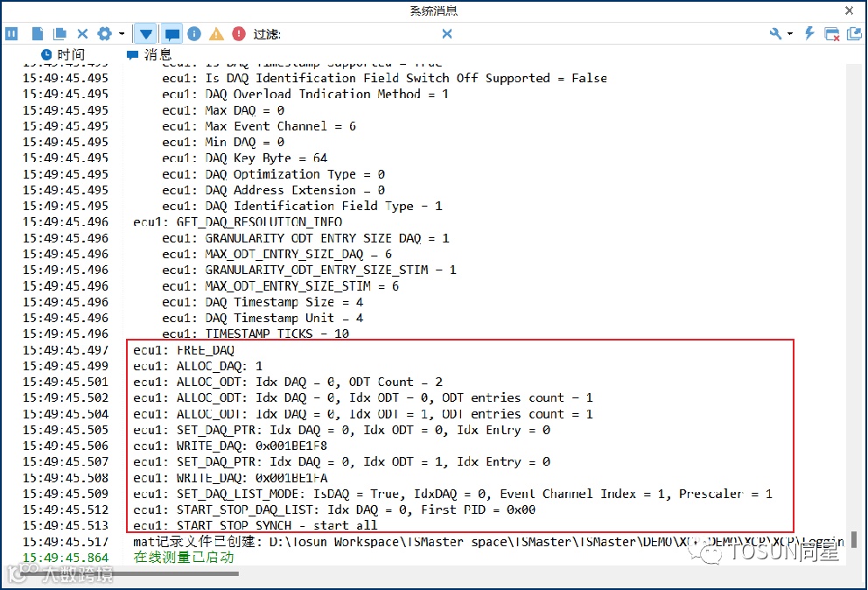Image resolution: width=868 pixels, height=590 pixels.
Task: Click the timestamp 15:49:45.513
Action: pos(66,526)
